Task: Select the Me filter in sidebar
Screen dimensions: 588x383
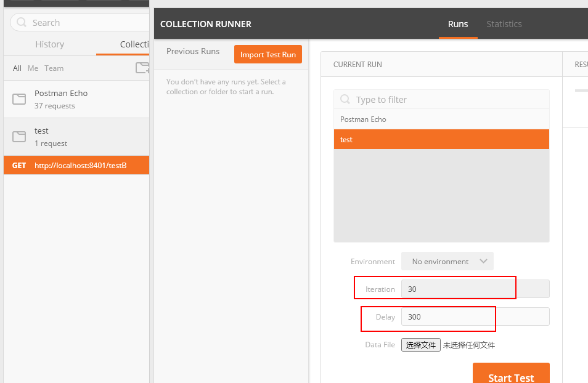Action: click(33, 68)
